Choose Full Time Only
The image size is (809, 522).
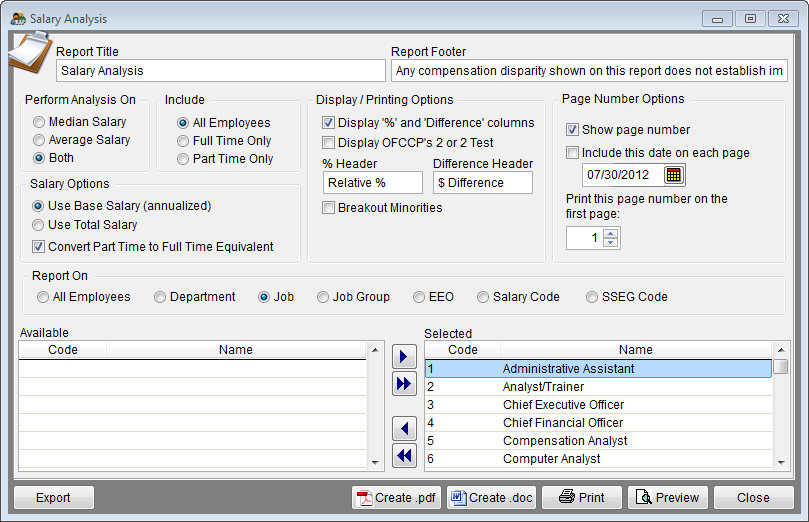pyautogui.click(x=183, y=141)
